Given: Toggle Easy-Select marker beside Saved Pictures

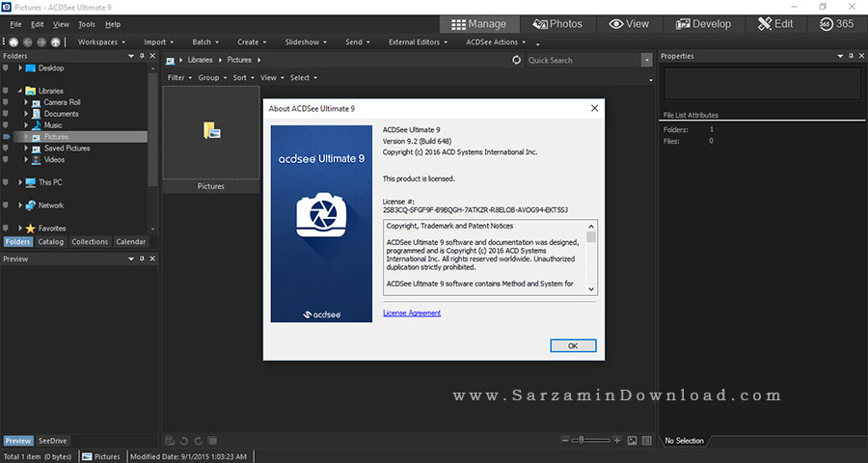Looking at the screenshot, I should [x=6, y=148].
